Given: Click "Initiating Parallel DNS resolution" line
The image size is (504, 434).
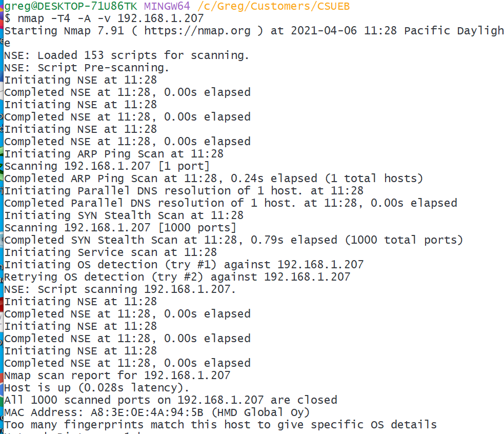Looking at the screenshot, I should pyautogui.click(x=184, y=191).
